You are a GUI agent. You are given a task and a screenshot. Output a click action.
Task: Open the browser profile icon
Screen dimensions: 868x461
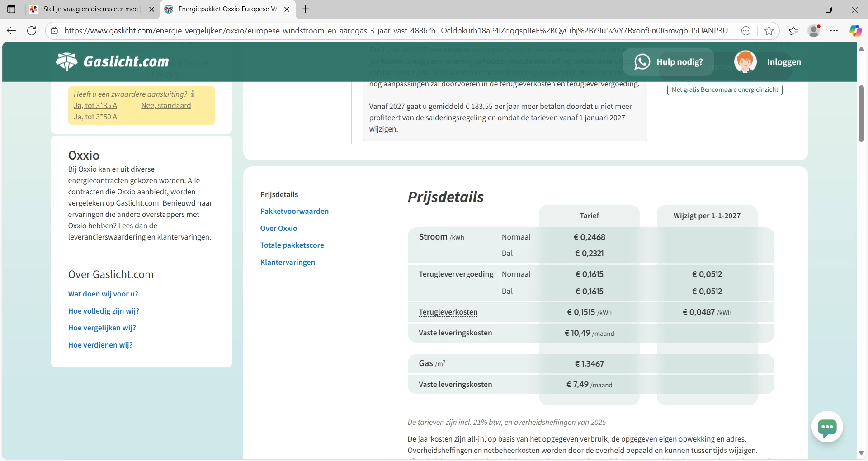click(x=814, y=31)
